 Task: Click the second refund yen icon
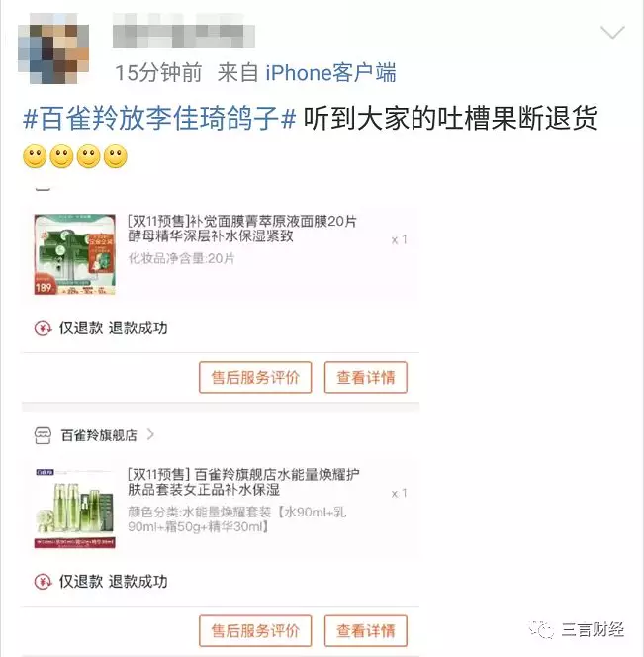click(43, 582)
